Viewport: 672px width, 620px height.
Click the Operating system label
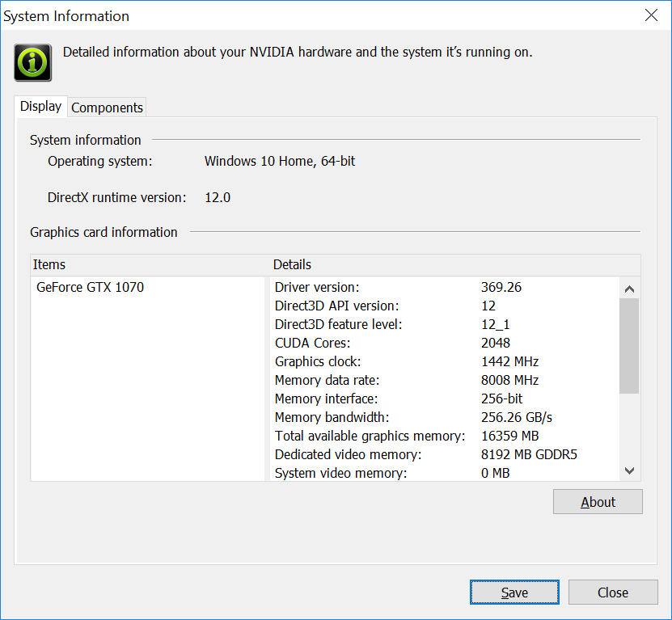point(99,161)
